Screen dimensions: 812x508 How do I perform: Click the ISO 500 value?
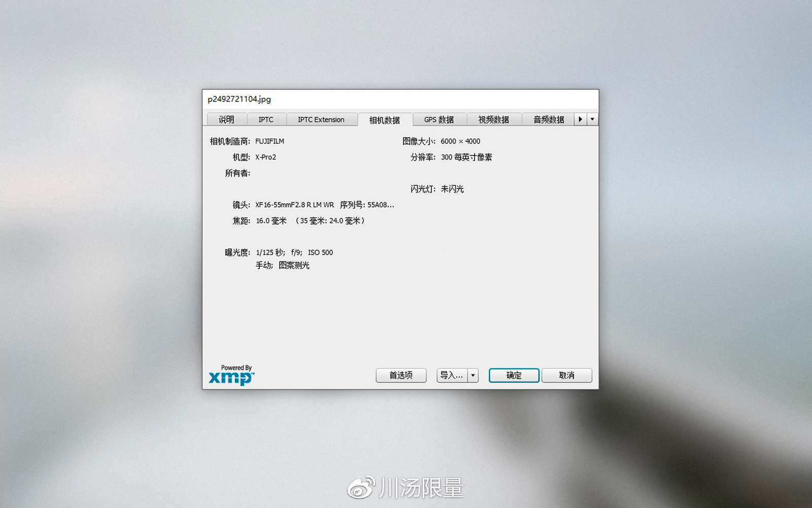tap(321, 252)
